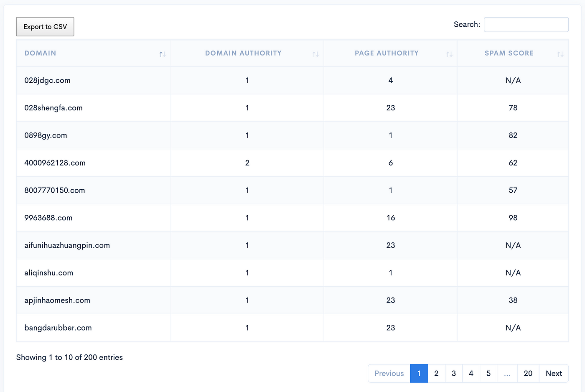The height and width of the screenshot is (392, 585).
Task: Click the Domain column sort arrows icon
Action: [162, 54]
